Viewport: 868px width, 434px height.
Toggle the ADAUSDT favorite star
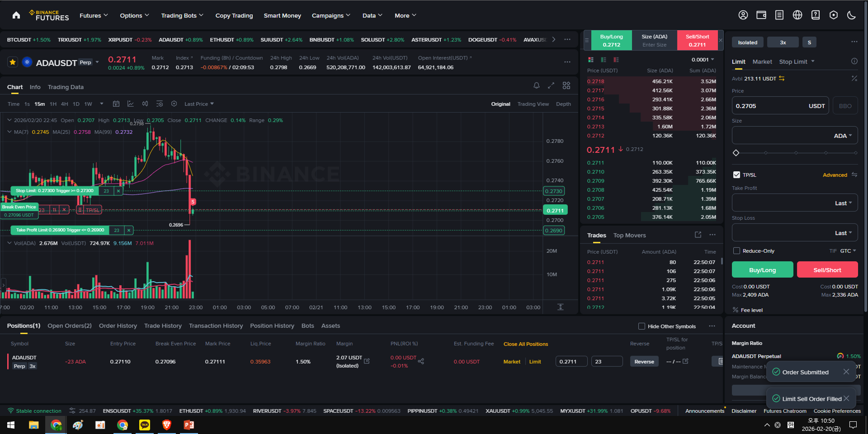(x=13, y=62)
